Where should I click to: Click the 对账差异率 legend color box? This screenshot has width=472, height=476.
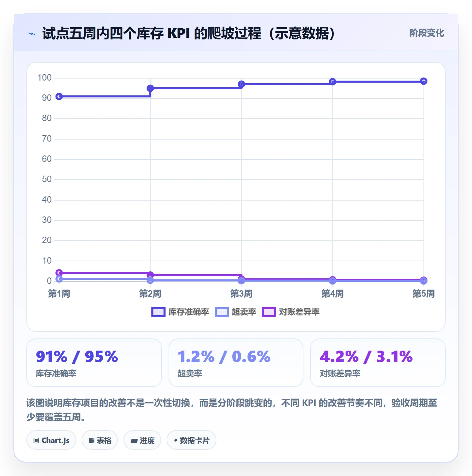coord(269,312)
